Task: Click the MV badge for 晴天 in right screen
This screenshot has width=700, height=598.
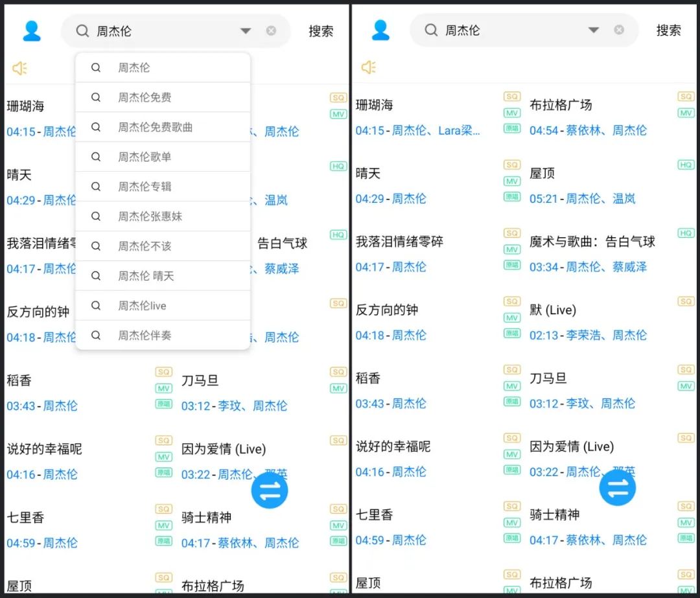Action: pos(512,181)
